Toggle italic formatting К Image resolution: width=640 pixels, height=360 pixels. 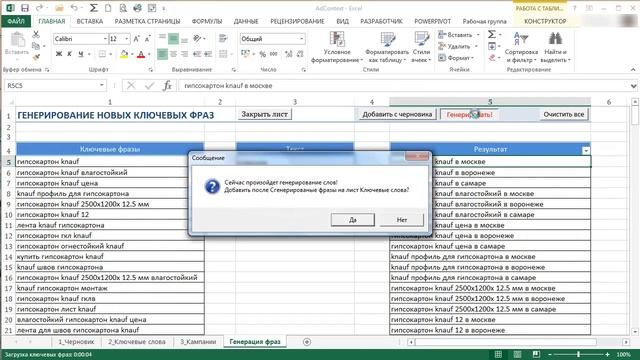[69, 54]
